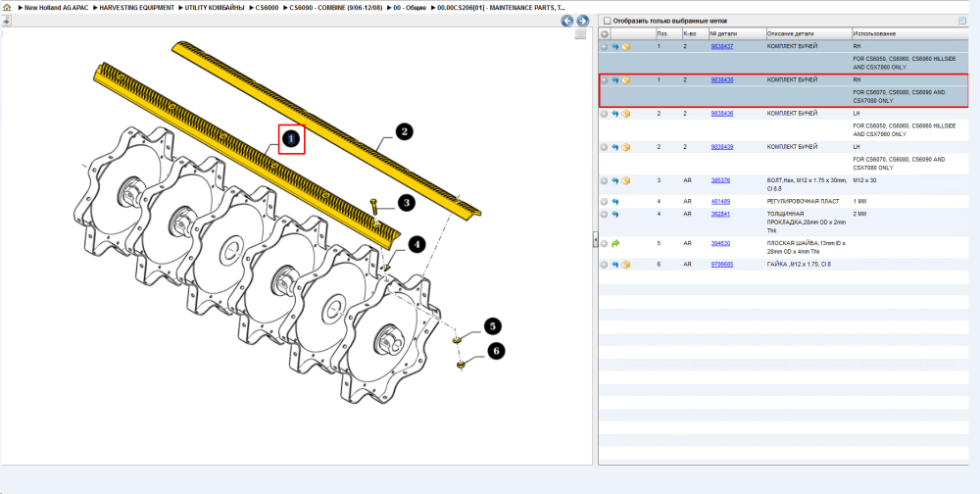980x494 pixels.
Task: Select callout 1 on the diagram
Action: tap(291, 139)
